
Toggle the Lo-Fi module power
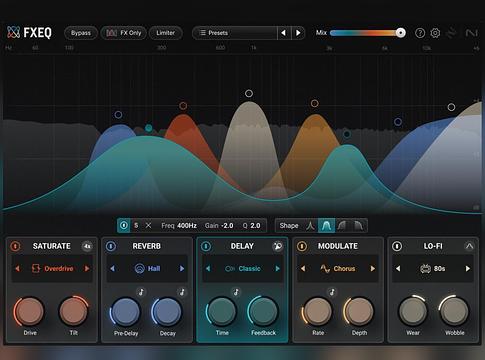[397, 246]
